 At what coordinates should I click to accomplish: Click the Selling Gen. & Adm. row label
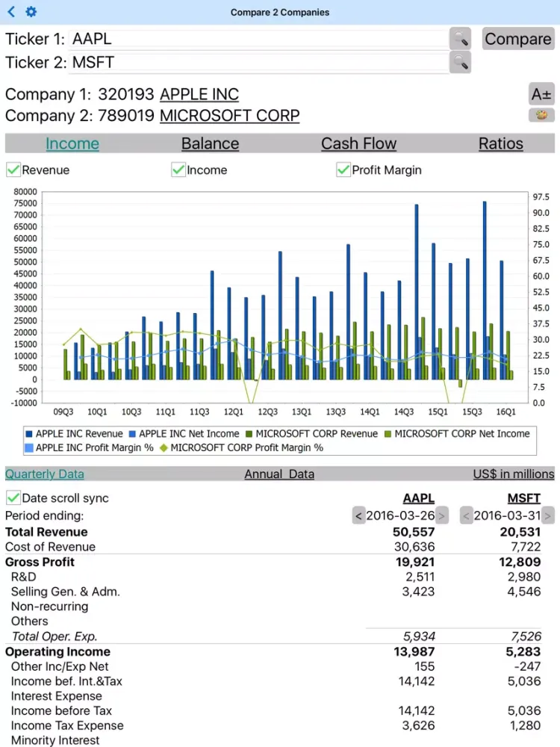pyautogui.click(x=65, y=591)
